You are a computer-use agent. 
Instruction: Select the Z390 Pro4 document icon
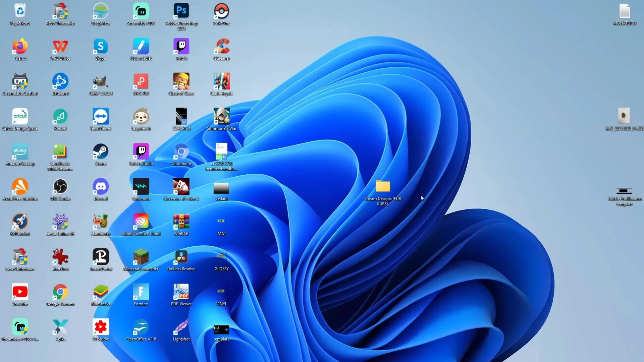tap(181, 116)
